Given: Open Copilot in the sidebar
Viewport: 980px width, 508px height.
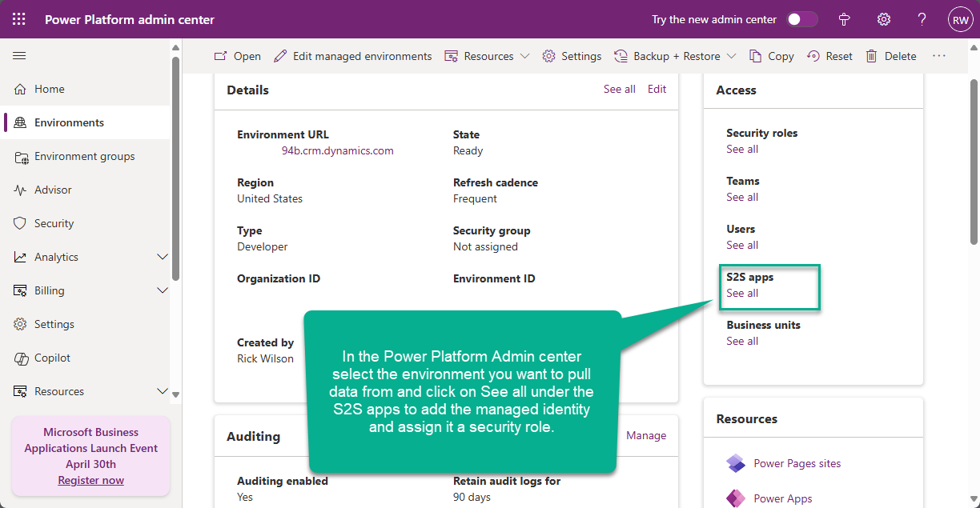Looking at the screenshot, I should (86, 358).
